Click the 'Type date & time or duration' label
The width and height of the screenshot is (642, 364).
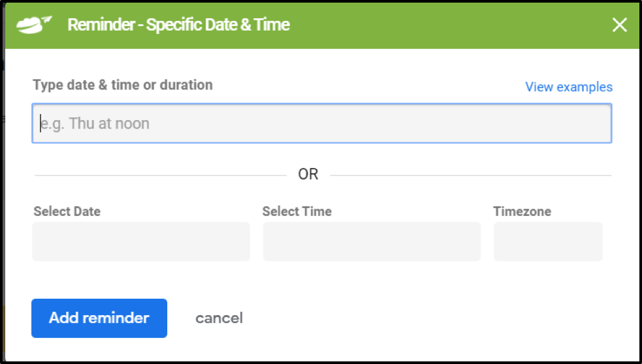click(x=123, y=85)
